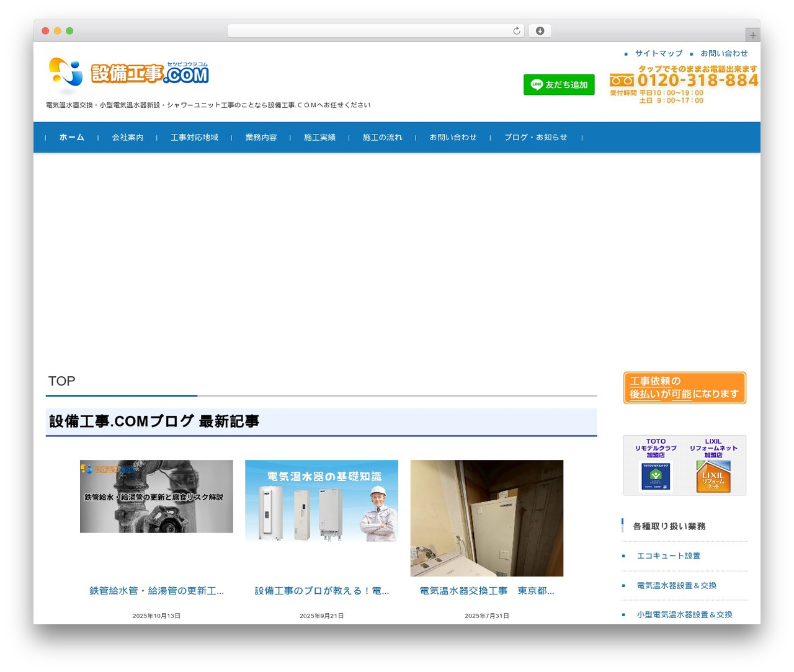Open the お問い合わせ link in top header
Viewport: 794px width, 672px height.
coord(724,53)
